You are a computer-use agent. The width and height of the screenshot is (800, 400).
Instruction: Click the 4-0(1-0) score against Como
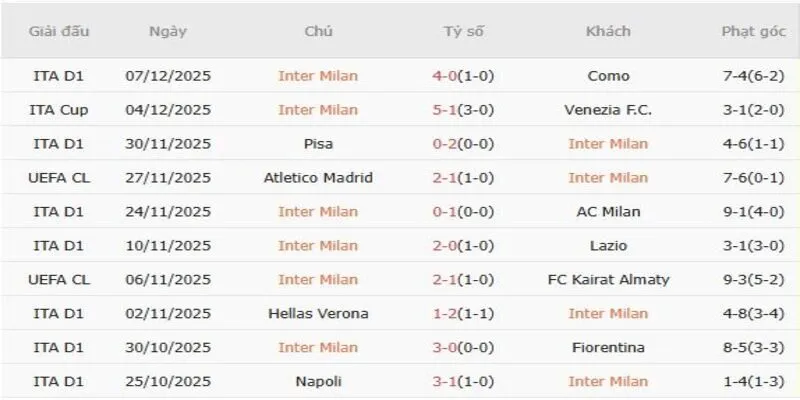(463, 76)
